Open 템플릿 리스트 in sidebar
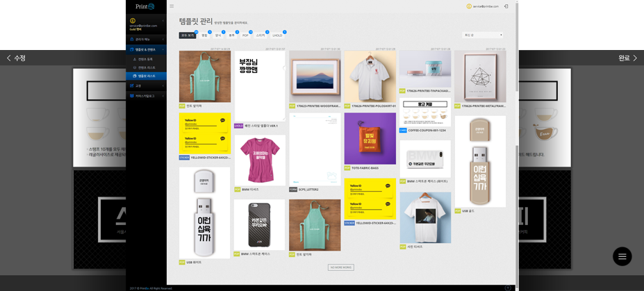 coord(146,76)
